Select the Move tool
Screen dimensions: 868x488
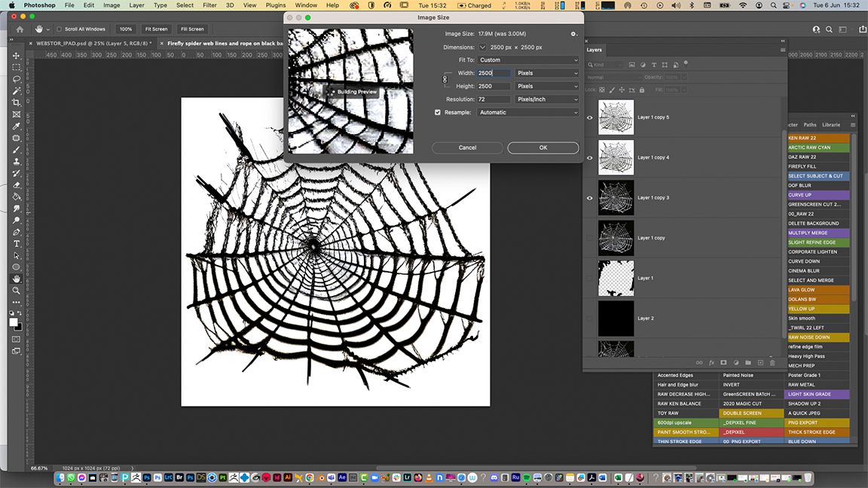pos(16,55)
